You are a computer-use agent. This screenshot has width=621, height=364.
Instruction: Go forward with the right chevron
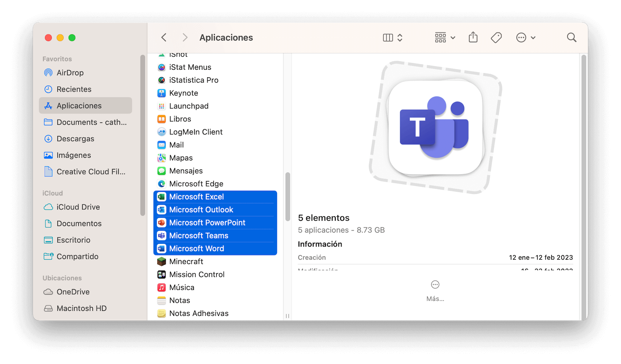[185, 38]
